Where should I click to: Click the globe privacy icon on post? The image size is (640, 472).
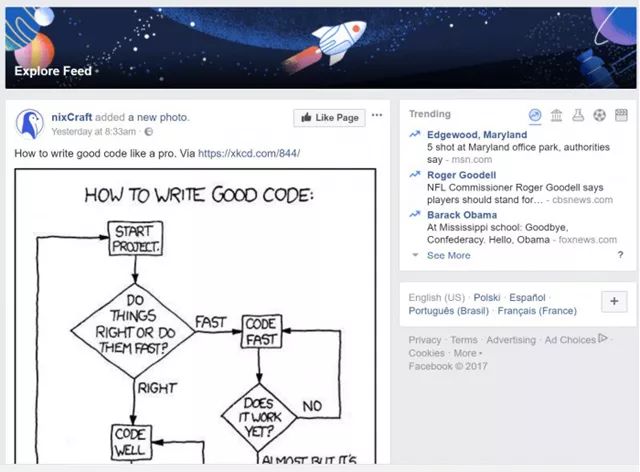pyautogui.click(x=149, y=131)
